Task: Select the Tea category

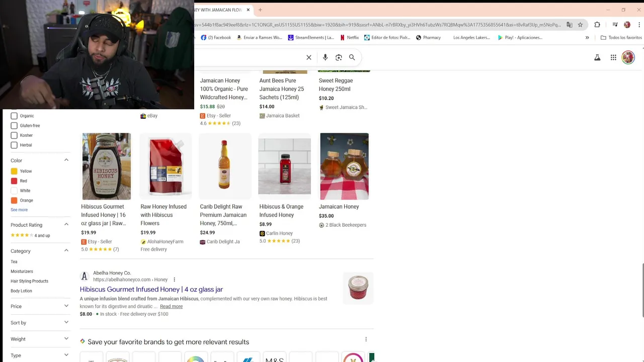Action: [14, 262]
